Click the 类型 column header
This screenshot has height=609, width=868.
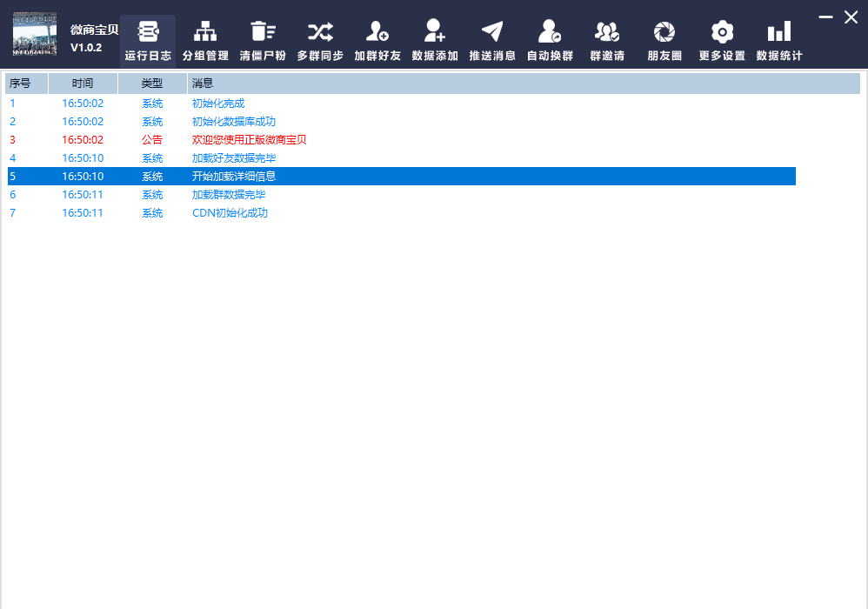coord(152,84)
